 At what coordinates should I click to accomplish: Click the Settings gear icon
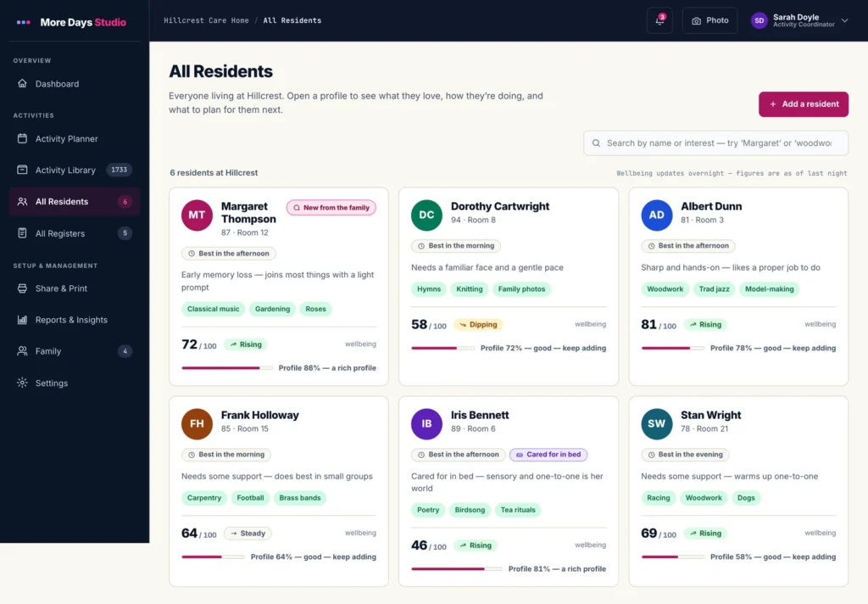[x=22, y=383]
